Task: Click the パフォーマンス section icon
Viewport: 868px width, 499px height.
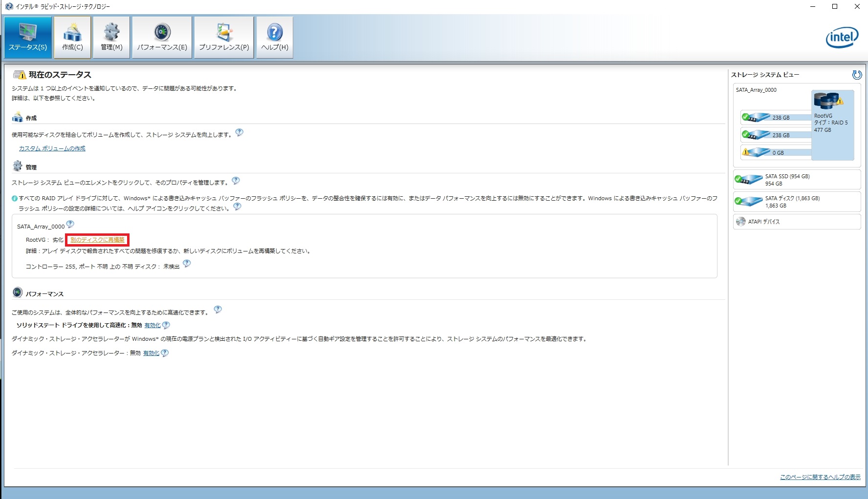Action: point(18,293)
